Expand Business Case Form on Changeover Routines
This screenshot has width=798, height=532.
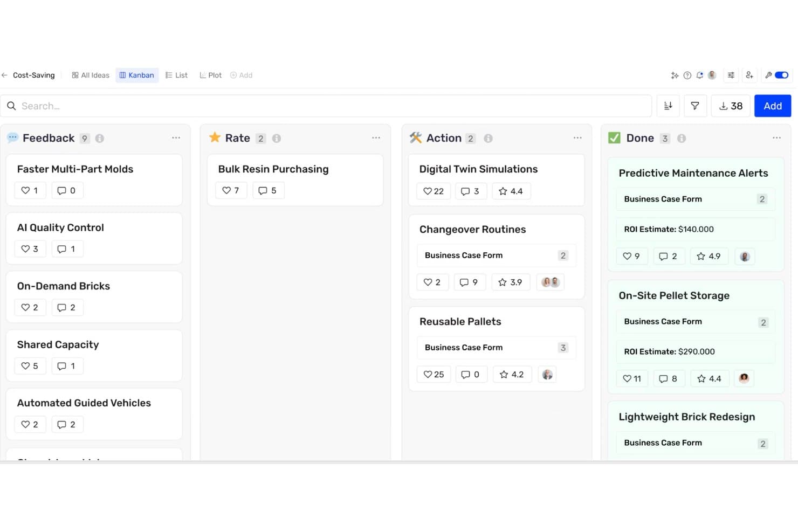pyautogui.click(x=497, y=255)
